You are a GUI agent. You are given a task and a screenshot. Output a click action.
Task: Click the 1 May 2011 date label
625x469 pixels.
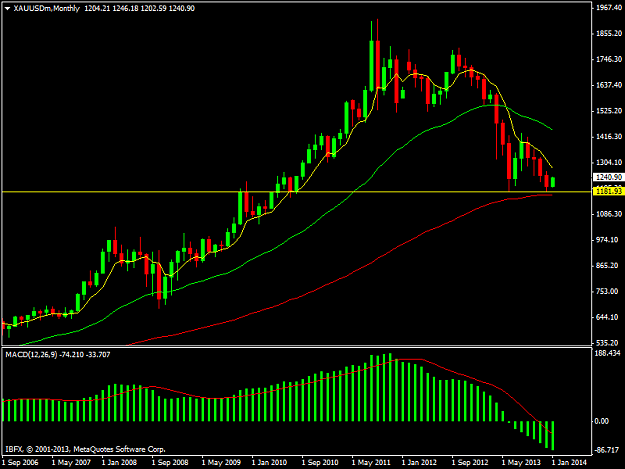click(371, 463)
